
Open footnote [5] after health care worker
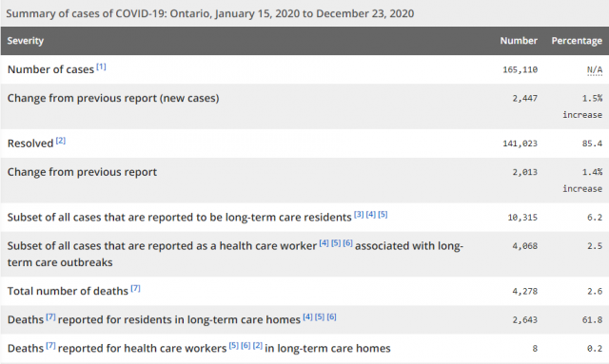tap(336, 243)
